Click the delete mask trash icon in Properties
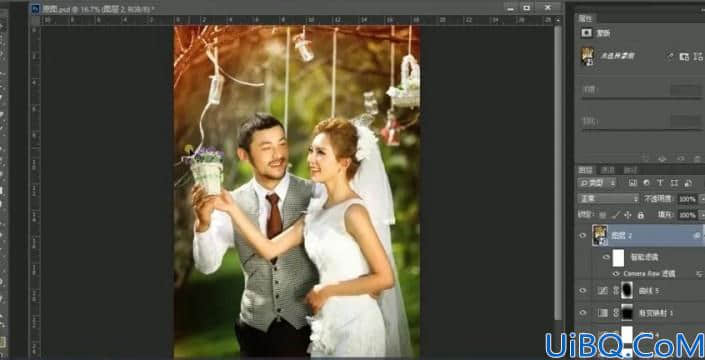The image size is (705, 360). [697, 158]
